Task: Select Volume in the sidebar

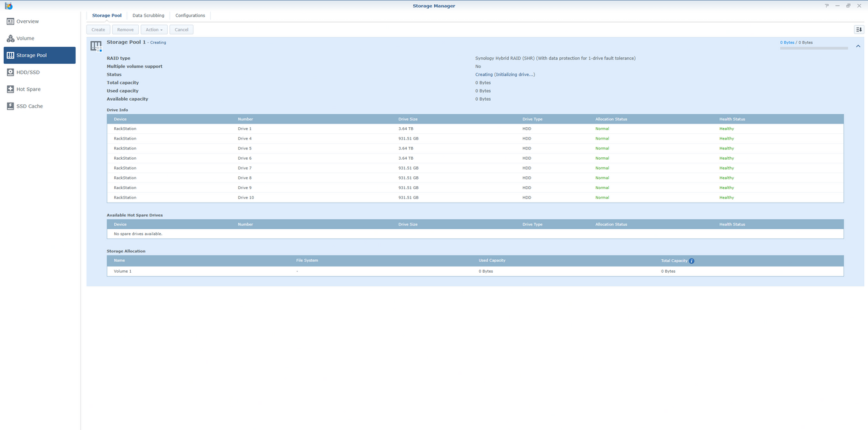Action: [25, 38]
